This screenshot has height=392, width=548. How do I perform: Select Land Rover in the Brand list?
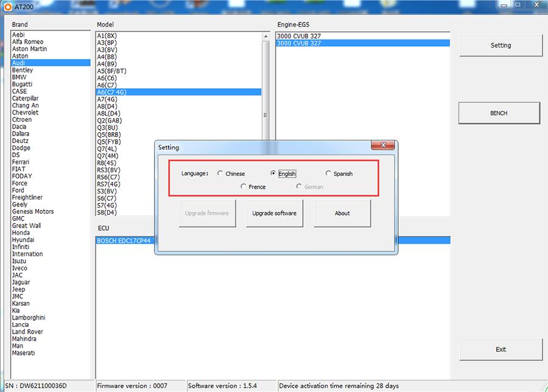[27, 332]
